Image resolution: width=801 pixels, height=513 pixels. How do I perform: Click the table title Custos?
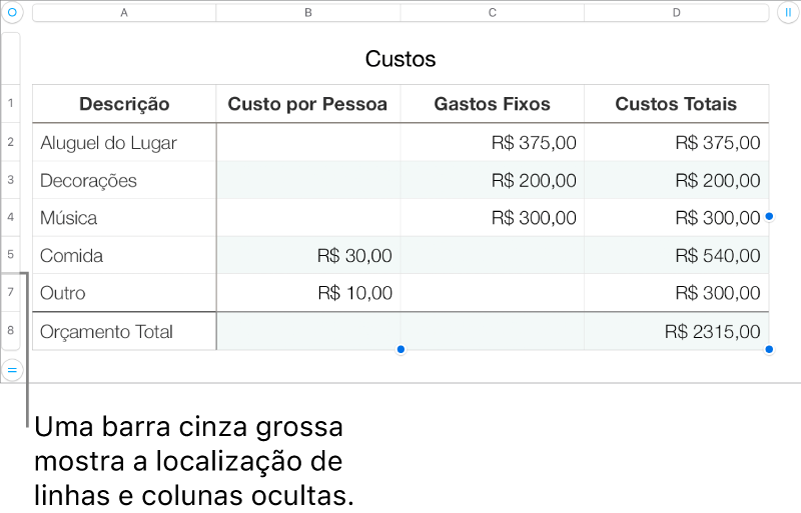[400, 59]
